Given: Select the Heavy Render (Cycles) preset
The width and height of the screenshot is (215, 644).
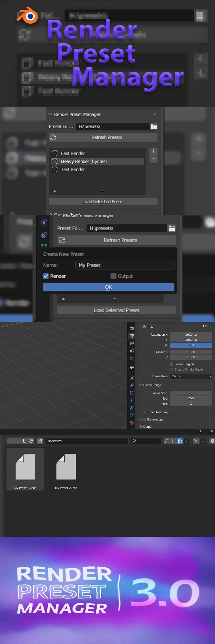Looking at the screenshot, I should pos(98,161).
